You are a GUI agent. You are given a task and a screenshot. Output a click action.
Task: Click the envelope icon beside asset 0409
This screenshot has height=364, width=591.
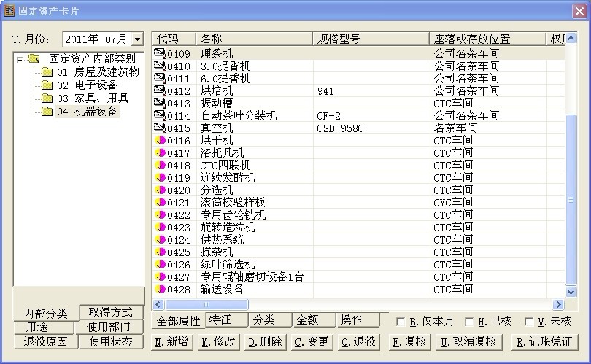tap(160, 54)
